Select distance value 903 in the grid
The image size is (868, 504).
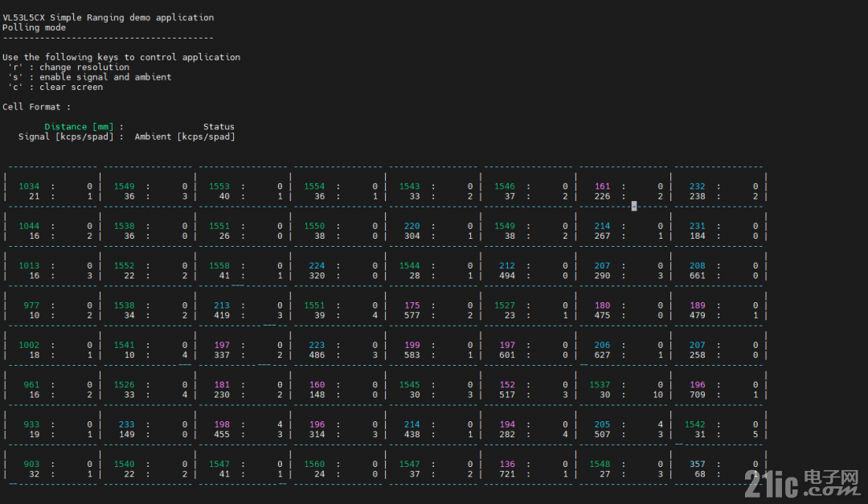[31, 465]
